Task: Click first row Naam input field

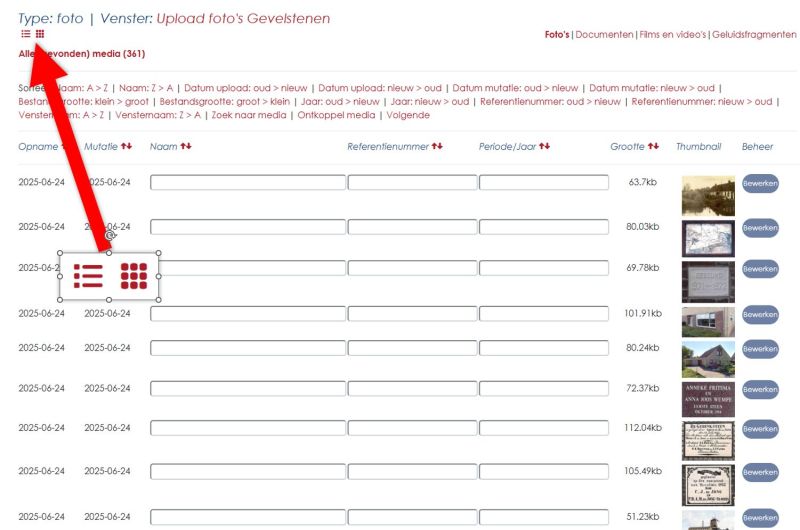Action: [x=248, y=183]
